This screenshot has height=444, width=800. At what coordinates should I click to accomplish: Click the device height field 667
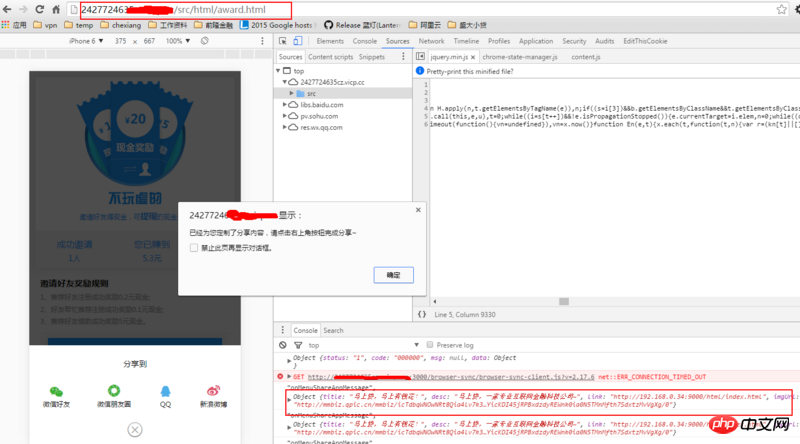click(x=149, y=41)
